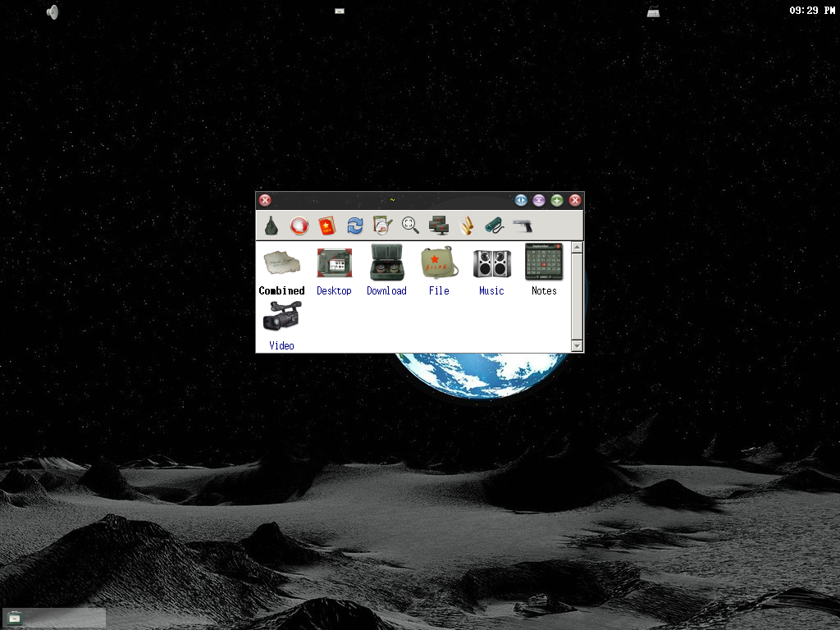Click the purple shade button in title bar
840x630 pixels.
pos(539,200)
